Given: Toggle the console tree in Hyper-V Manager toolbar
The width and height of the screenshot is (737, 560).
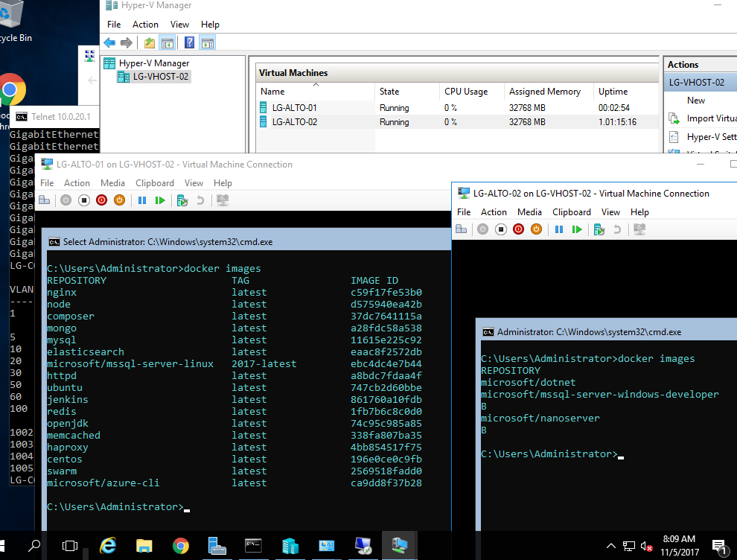Looking at the screenshot, I should [x=167, y=42].
